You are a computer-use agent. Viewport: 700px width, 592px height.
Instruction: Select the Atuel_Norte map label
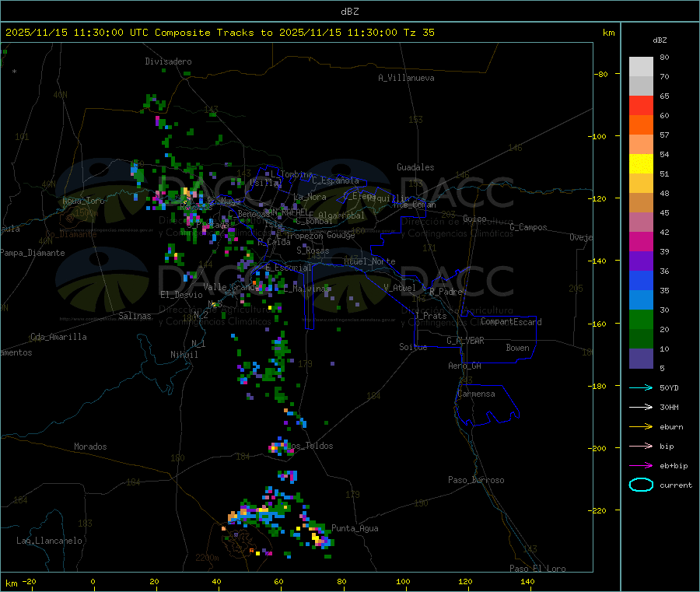point(369,261)
